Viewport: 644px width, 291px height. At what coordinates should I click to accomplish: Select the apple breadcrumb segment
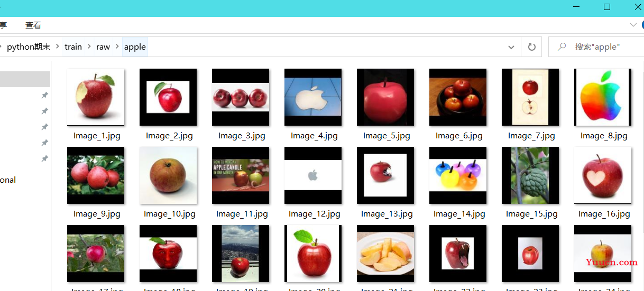pos(135,46)
